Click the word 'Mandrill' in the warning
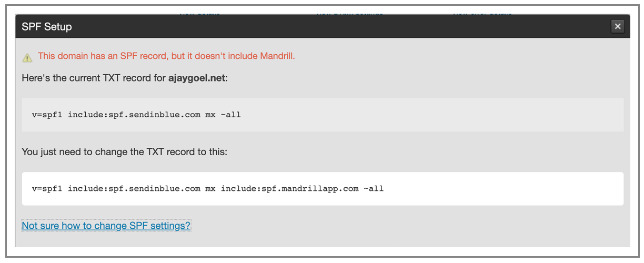 pos(277,56)
